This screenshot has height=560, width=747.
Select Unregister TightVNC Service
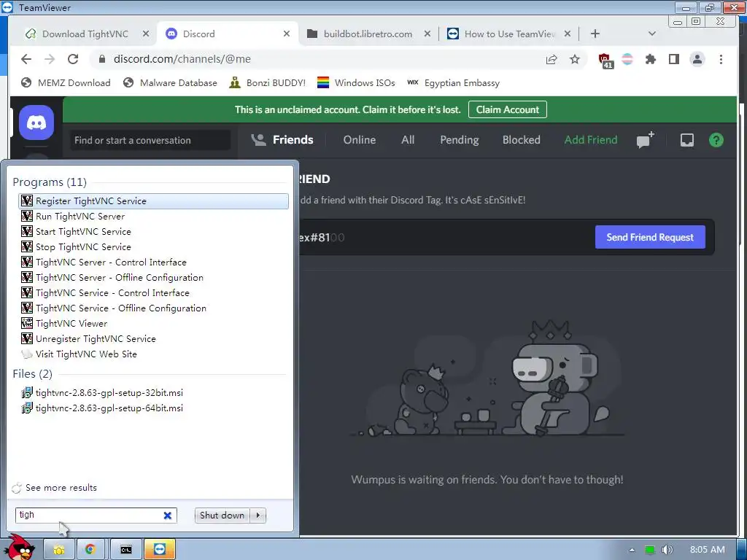click(153, 338)
